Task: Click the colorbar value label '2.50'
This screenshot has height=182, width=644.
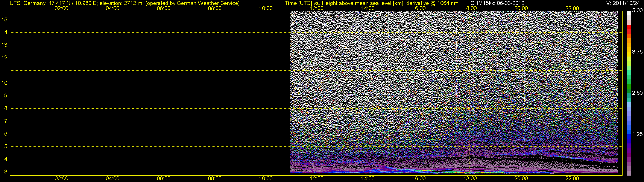Action: (637, 93)
